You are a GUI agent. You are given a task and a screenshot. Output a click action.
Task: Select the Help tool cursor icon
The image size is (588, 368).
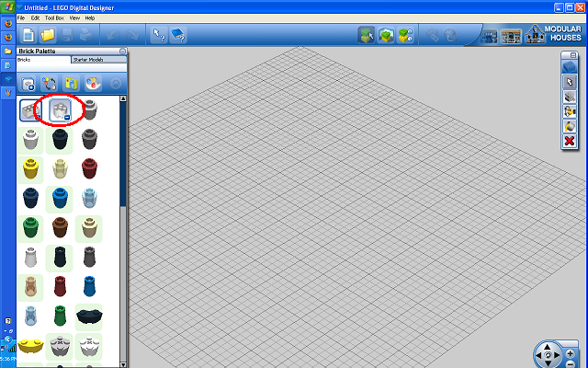point(159,35)
